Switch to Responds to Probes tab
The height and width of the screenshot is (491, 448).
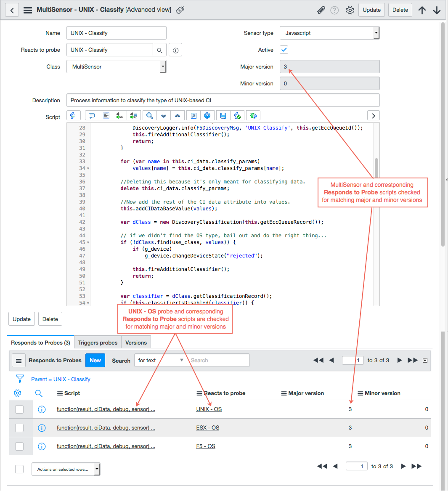point(40,342)
